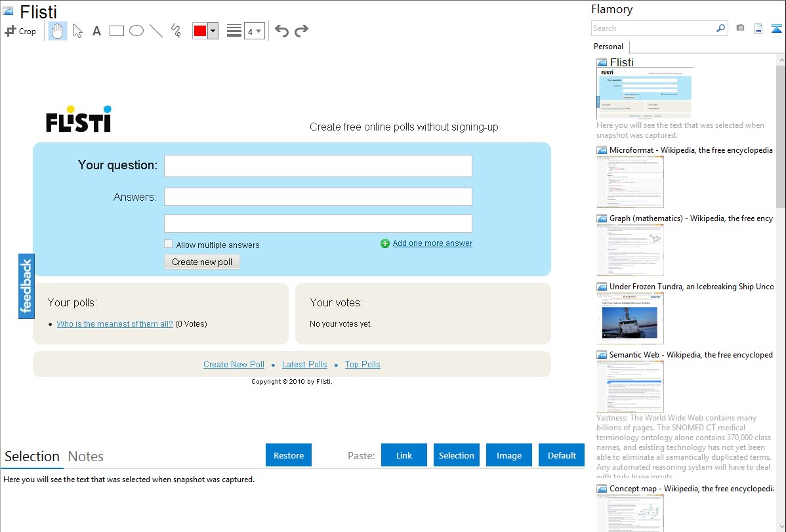Select the rectangle drawing tool
Screen dimensions: 786x532
pyautogui.click(x=116, y=31)
